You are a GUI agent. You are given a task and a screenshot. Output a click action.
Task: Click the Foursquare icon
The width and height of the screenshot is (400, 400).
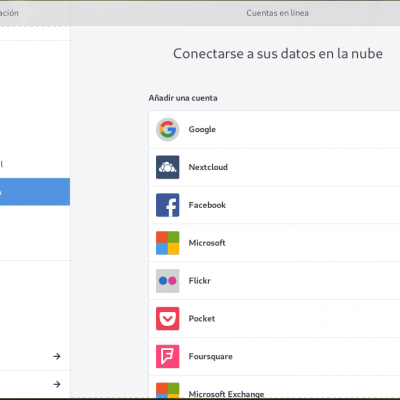168,356
